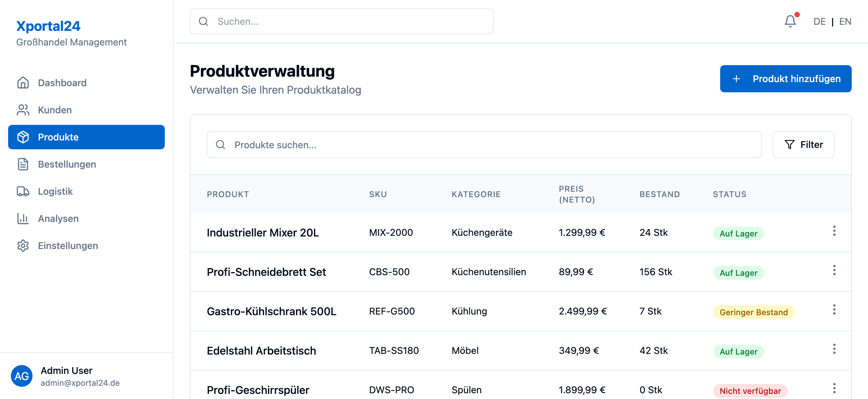Click Nicht verfügbar status badge
This screenshot has width=868, height=399.
(750, 391)
